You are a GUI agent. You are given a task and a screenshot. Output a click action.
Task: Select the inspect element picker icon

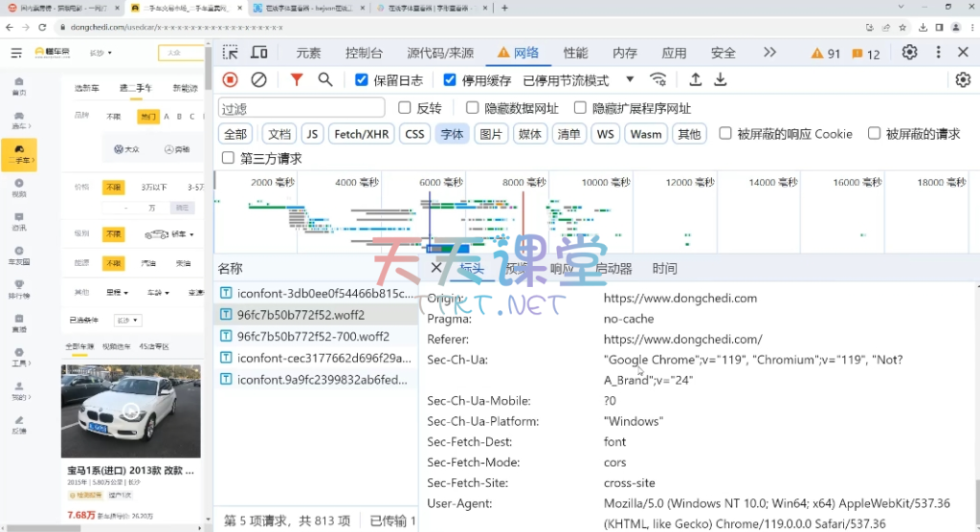point(231,53)
